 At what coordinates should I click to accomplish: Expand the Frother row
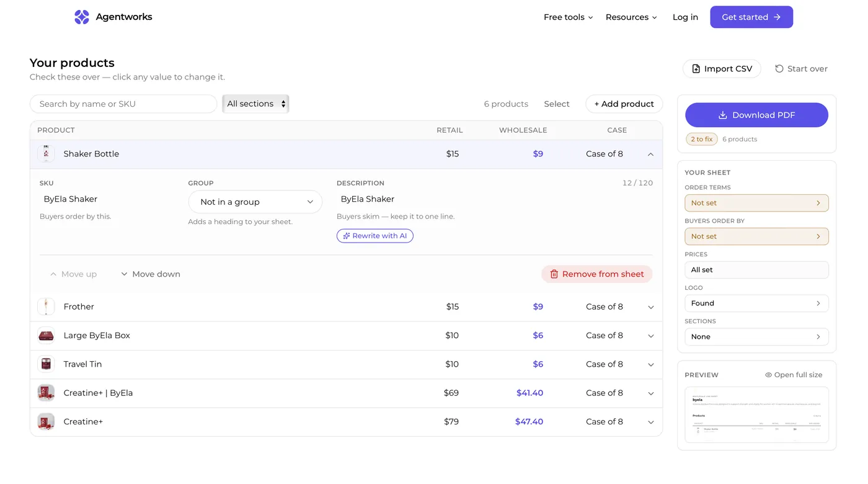tap(650, 307)
